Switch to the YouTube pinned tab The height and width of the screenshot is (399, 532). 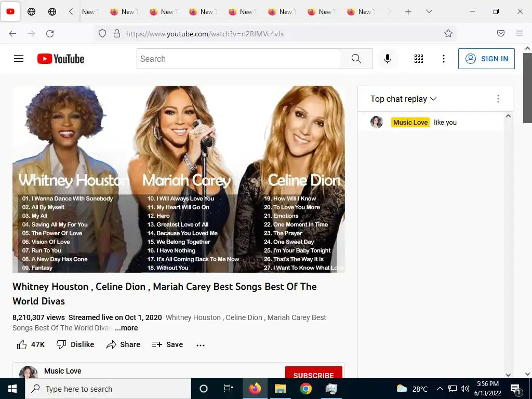(x=10, y=11)
